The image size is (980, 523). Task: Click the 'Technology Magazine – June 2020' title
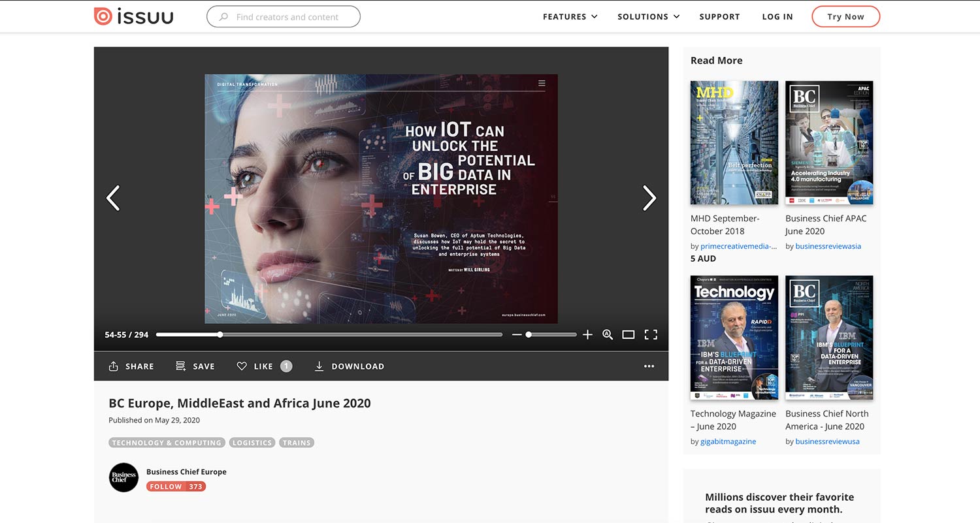(x=733, y=420)
